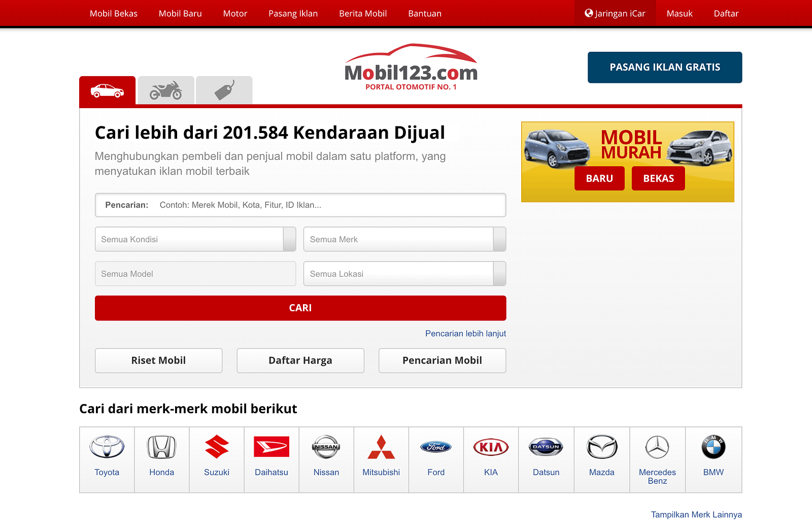812x530 pixels.
Task: Open the Pencarian lebih lanjut link
Action: [465, 334]
